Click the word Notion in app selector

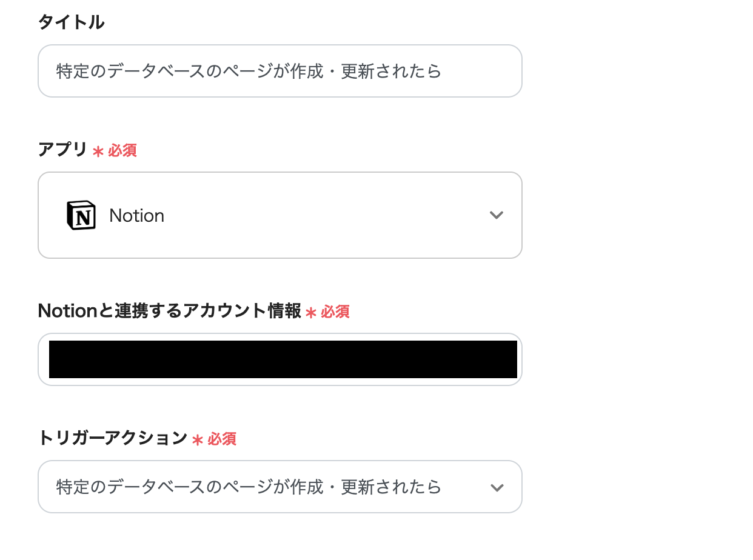click(x=136, y=216)
